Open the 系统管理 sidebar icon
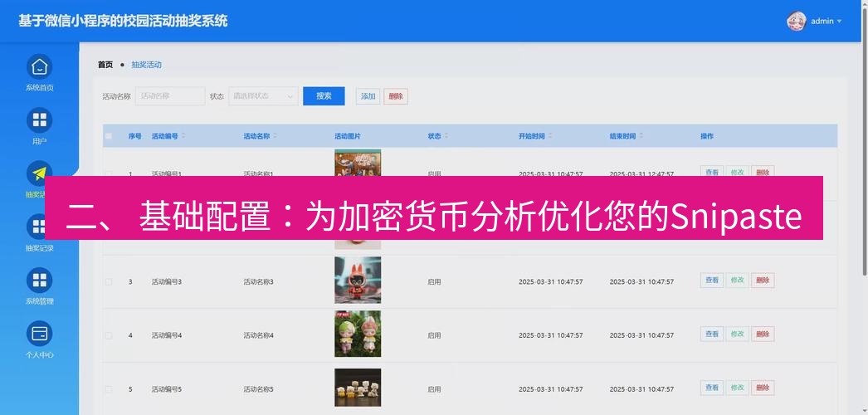Screen dimensions: 868x415 click(39, 281)
